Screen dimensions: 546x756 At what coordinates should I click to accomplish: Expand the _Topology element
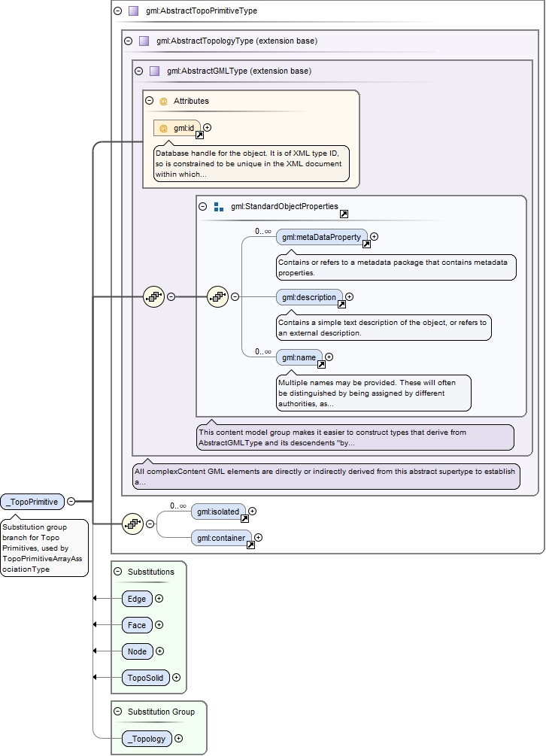coord(179,738)
